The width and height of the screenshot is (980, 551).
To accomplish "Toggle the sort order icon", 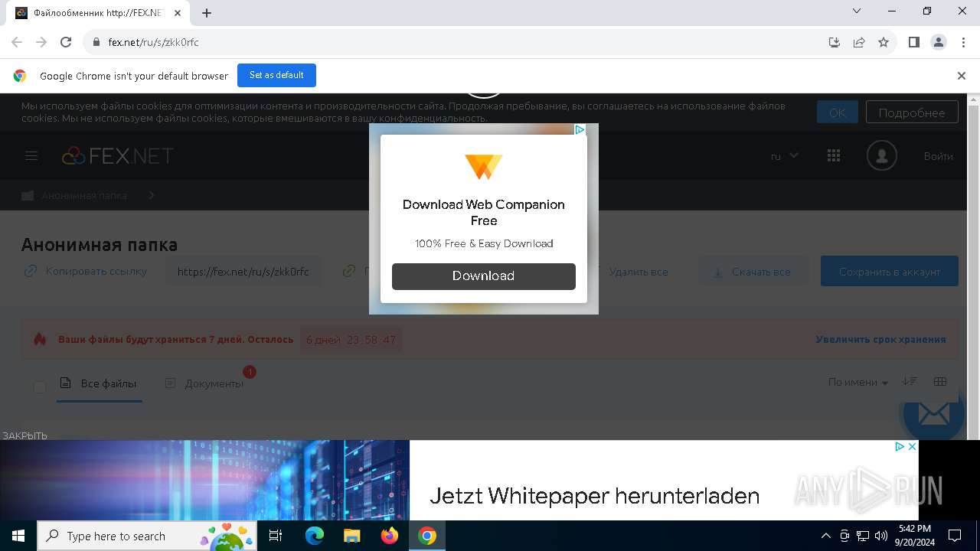I will click(910, 381).
